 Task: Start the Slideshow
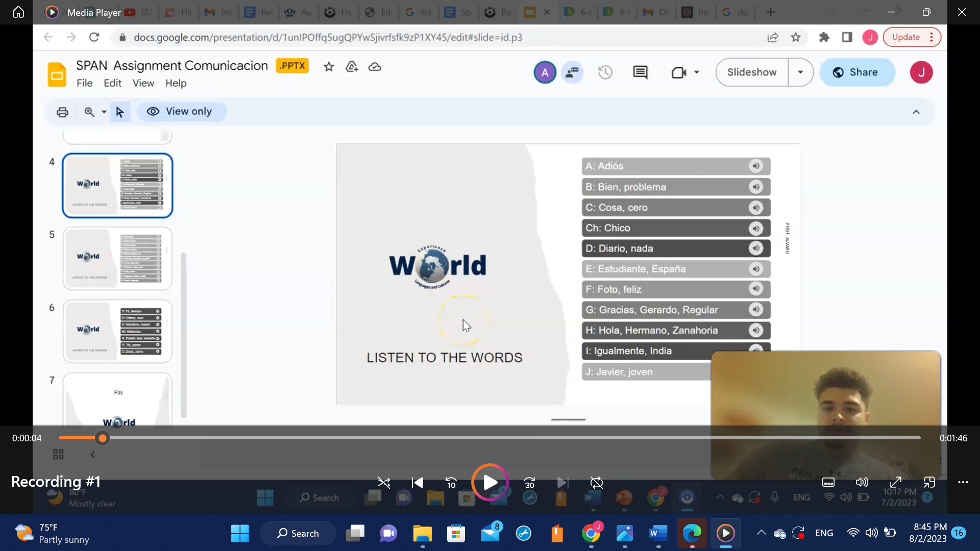coord(752,72)
